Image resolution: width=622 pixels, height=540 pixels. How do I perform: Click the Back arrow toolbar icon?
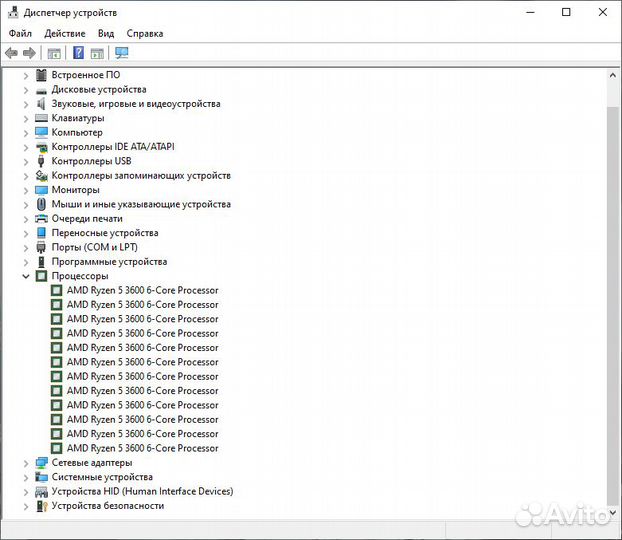click(x=12, y=53)
